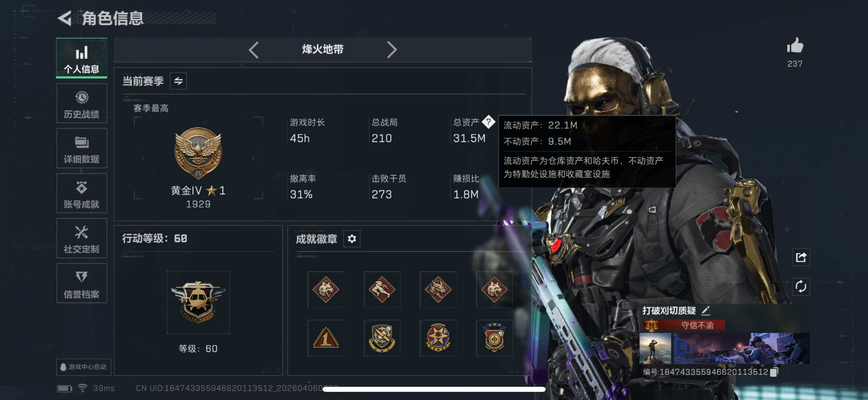Click the 游戏中心启动 button
Image resolution: width=868 pixels, height=400 pixels.
(x=84, y=367)
